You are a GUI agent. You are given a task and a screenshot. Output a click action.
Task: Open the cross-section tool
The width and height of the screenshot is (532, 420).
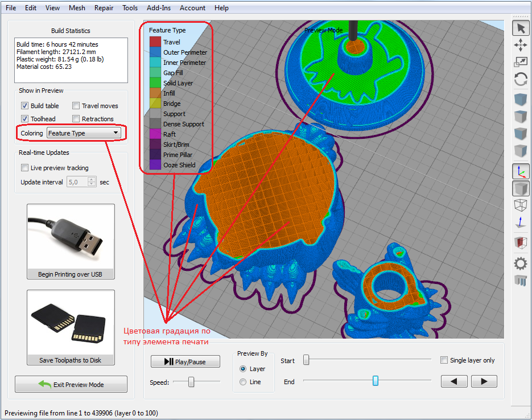pyautogui.click(x=521, y=243)
